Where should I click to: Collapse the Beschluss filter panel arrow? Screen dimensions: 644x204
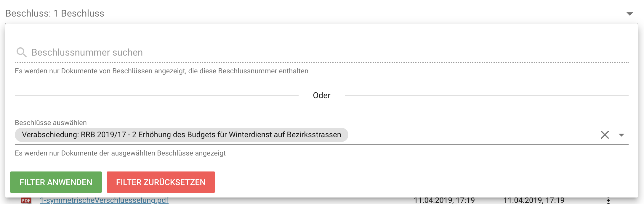coord(630,14)
